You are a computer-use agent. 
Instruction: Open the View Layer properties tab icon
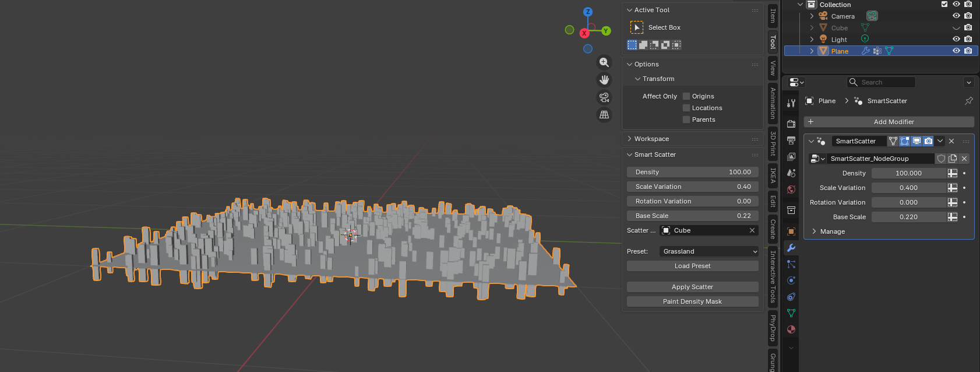(791, 156)
